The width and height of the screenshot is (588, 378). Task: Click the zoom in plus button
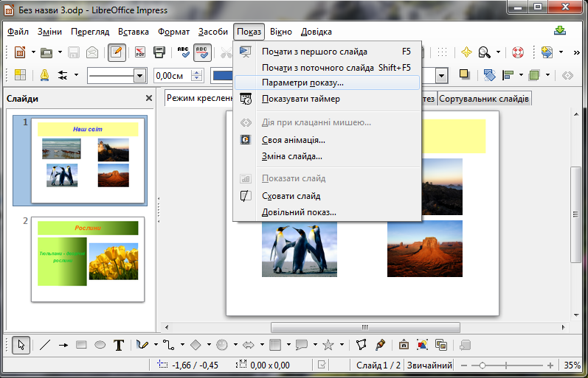550,365
